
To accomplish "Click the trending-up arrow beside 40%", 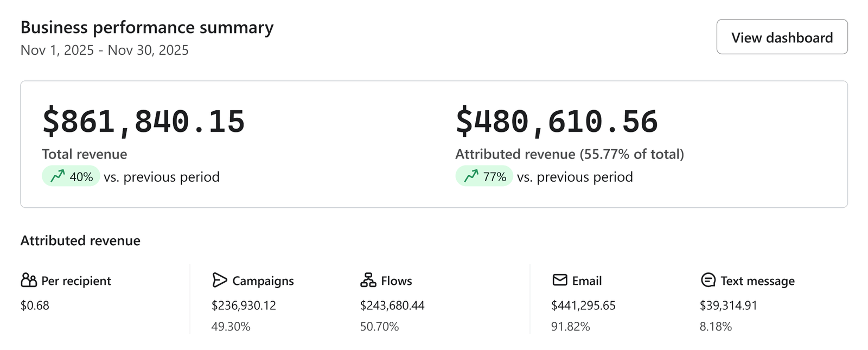I will [x=58, y=176].
